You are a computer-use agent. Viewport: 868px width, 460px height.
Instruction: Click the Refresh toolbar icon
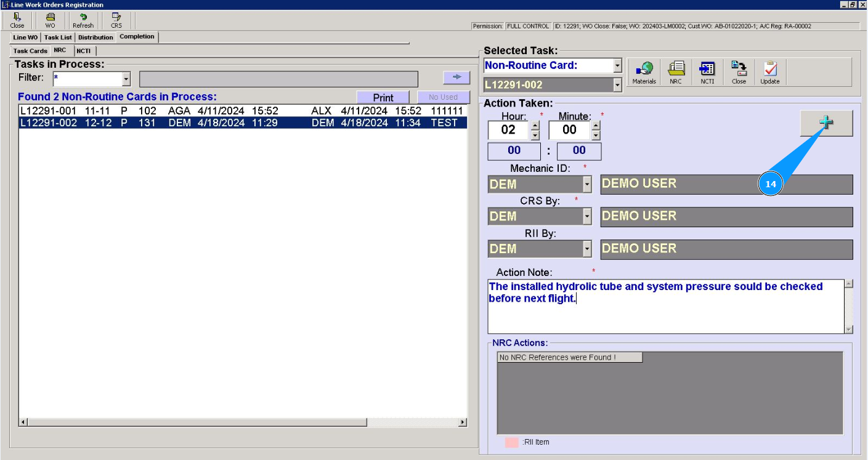83,20
